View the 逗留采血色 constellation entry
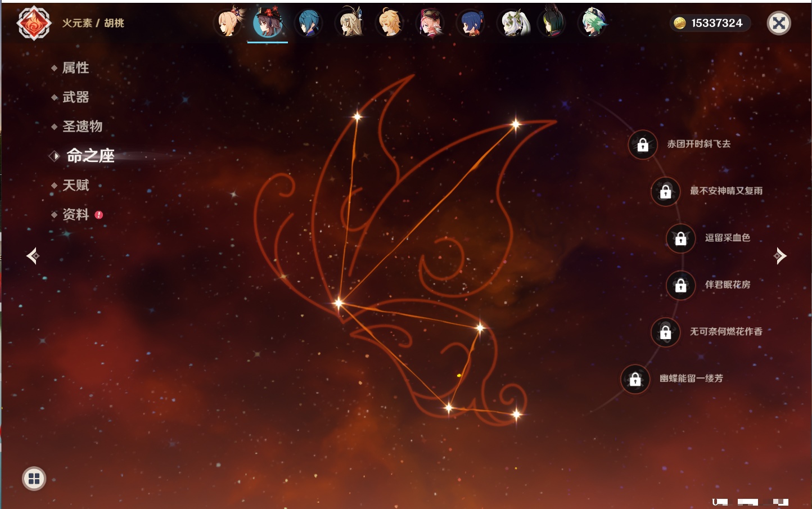This screenshot has width=812, height=509. (727, 238)
